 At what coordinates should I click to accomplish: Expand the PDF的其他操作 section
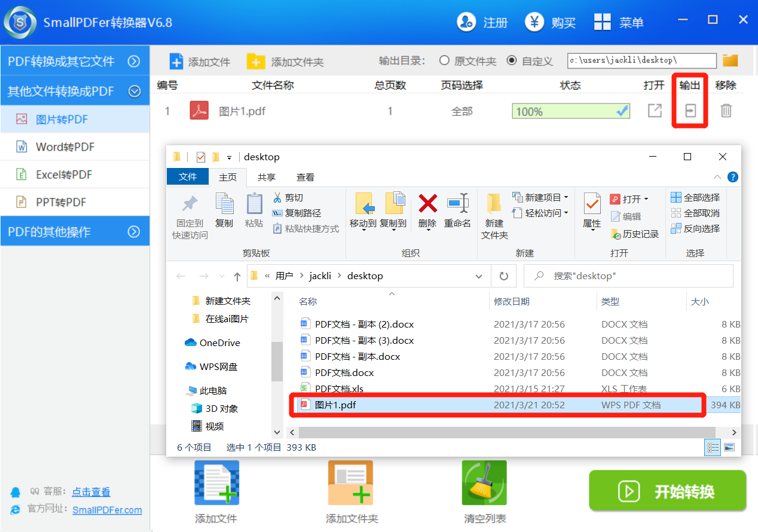(x=134, y=231)
